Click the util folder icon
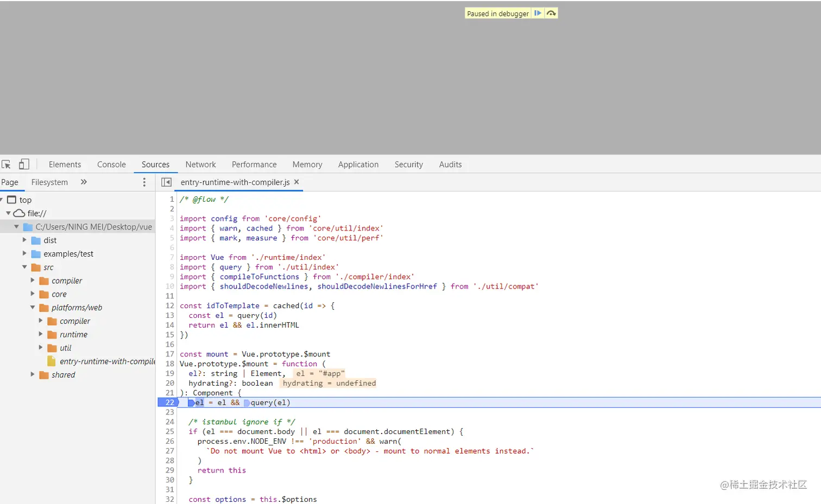 [x=52, y=348]
